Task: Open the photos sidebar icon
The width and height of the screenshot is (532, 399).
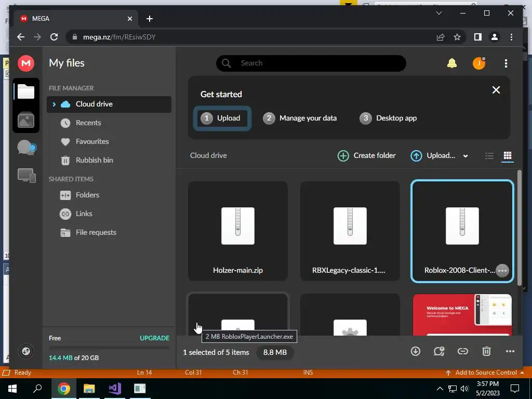Action: coord(26,120)
